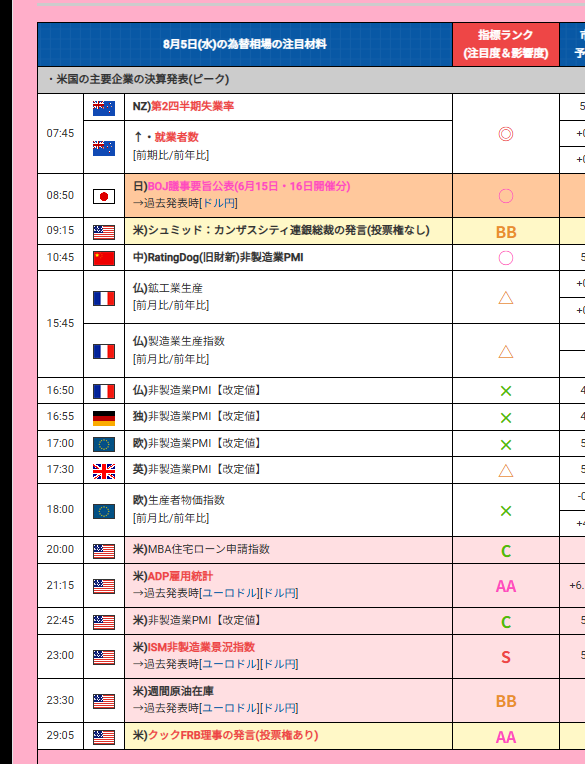Click cross rank symbol in 17:00 row
The image size is (585, 764).
tap(506, 444)
